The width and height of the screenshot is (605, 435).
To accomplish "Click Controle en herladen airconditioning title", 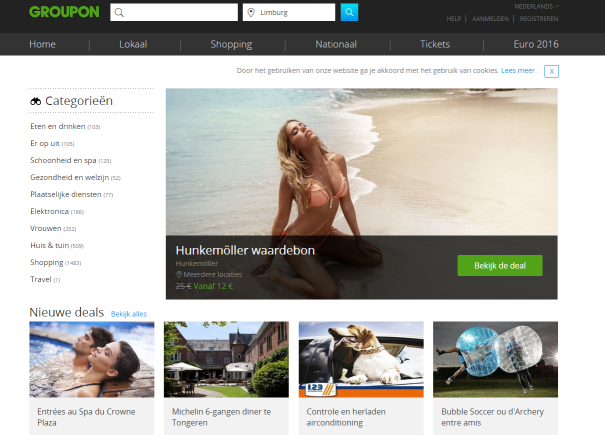I will 346,417.
